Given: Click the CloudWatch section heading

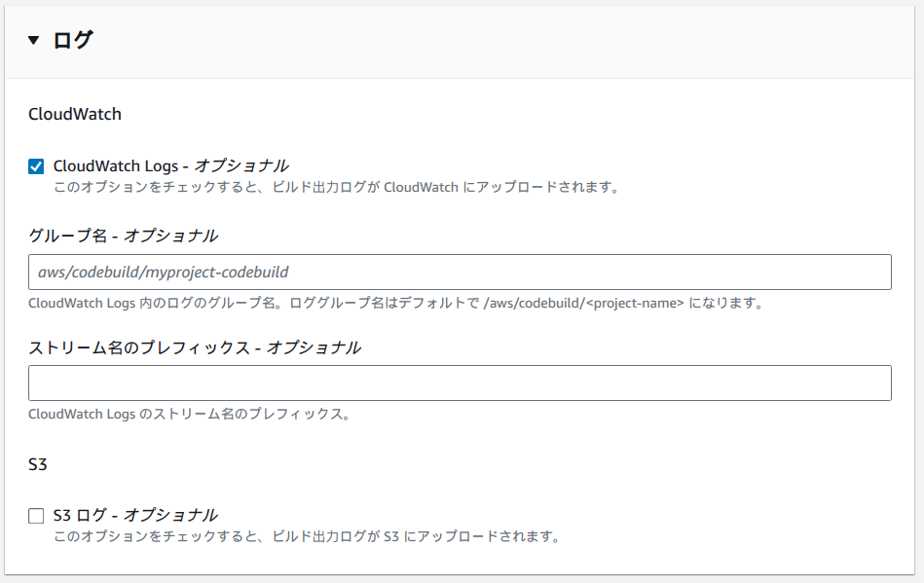Looking at the screenshot, I should point(74,114).
